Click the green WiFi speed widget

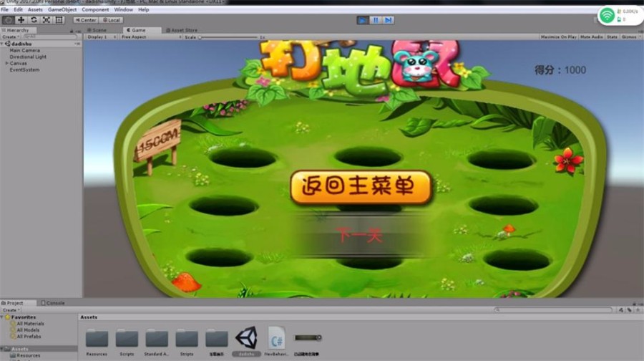pyautogui.click(x=620, y=16)
